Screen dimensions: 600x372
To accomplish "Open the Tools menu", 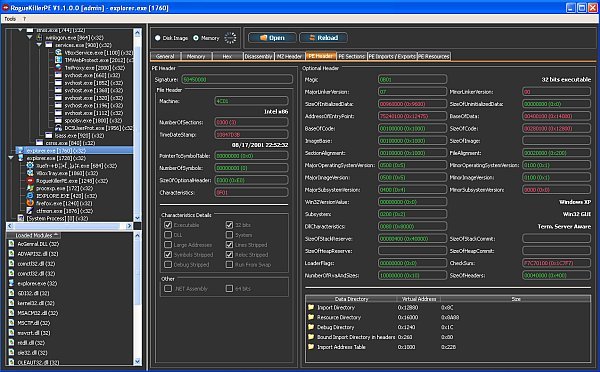I will click(x=10, y=19).
